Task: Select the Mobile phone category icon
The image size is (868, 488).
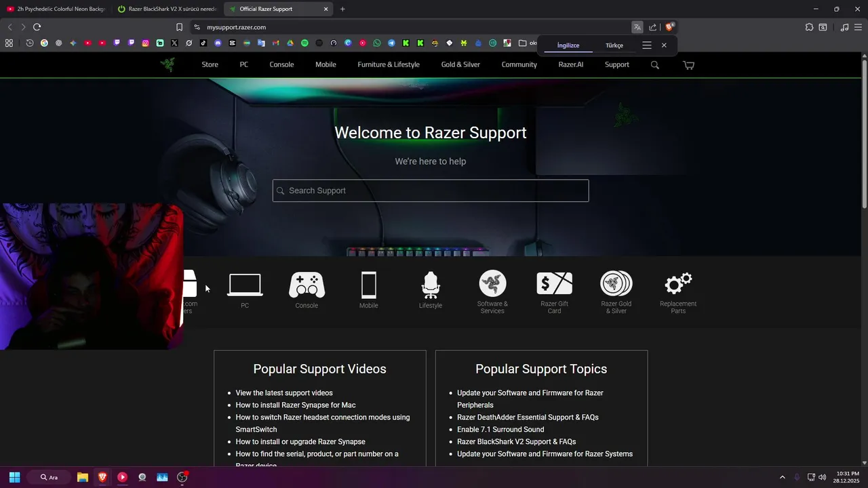Action: pyautogui.click(x=368, y=285)
